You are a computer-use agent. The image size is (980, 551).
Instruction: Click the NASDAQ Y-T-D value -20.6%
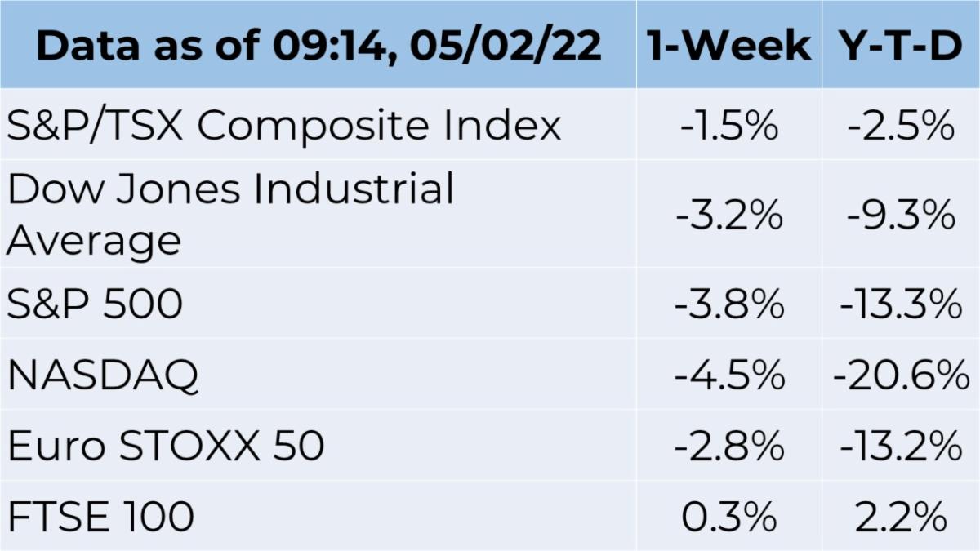coord(900,376)
